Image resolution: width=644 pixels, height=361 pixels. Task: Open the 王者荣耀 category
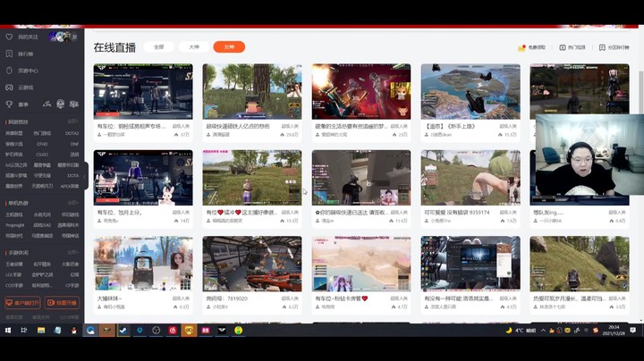[x=14, y=264]
